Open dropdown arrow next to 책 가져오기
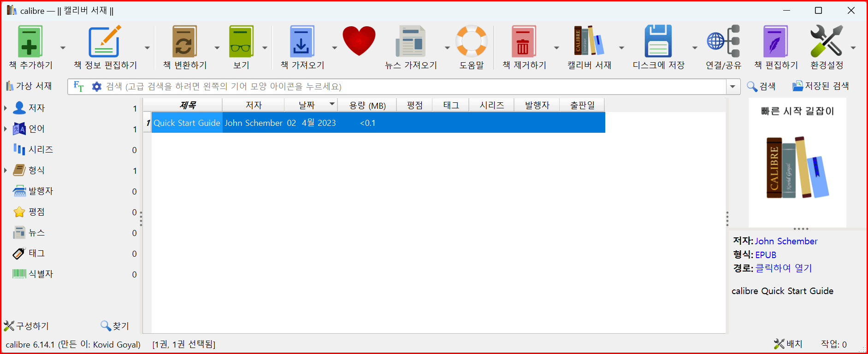This screenshot has width=868, height=354. pyautogui.click(x=334, y=47)
